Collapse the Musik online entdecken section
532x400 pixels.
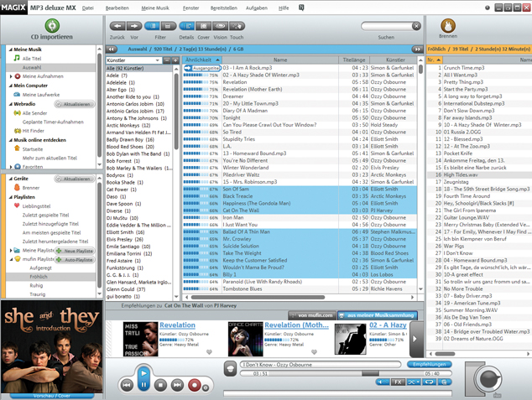11,140
